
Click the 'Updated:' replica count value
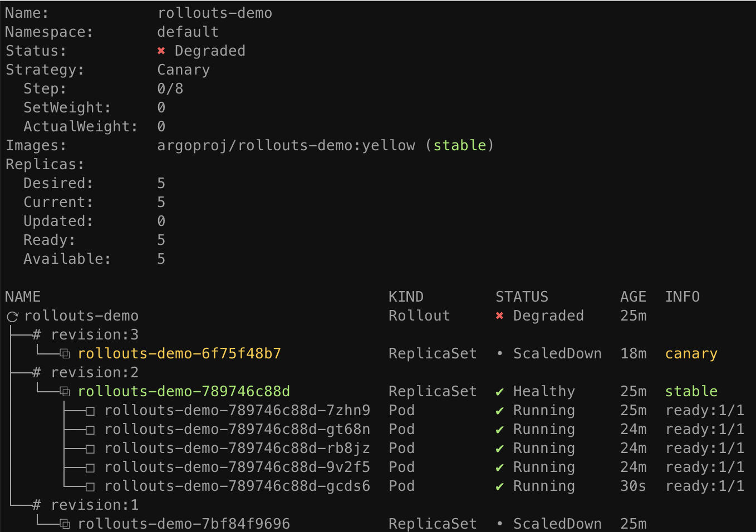tap(161, 221)
